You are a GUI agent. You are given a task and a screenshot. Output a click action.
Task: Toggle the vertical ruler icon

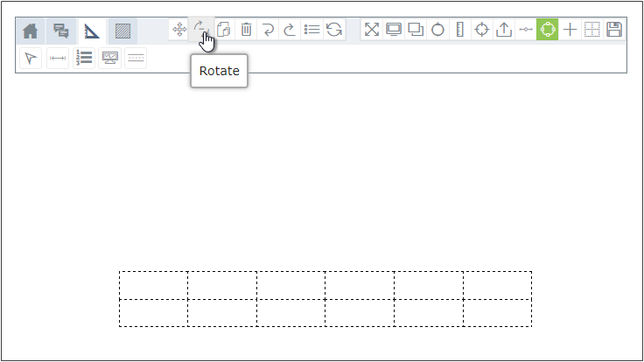[x=460, y=30]
